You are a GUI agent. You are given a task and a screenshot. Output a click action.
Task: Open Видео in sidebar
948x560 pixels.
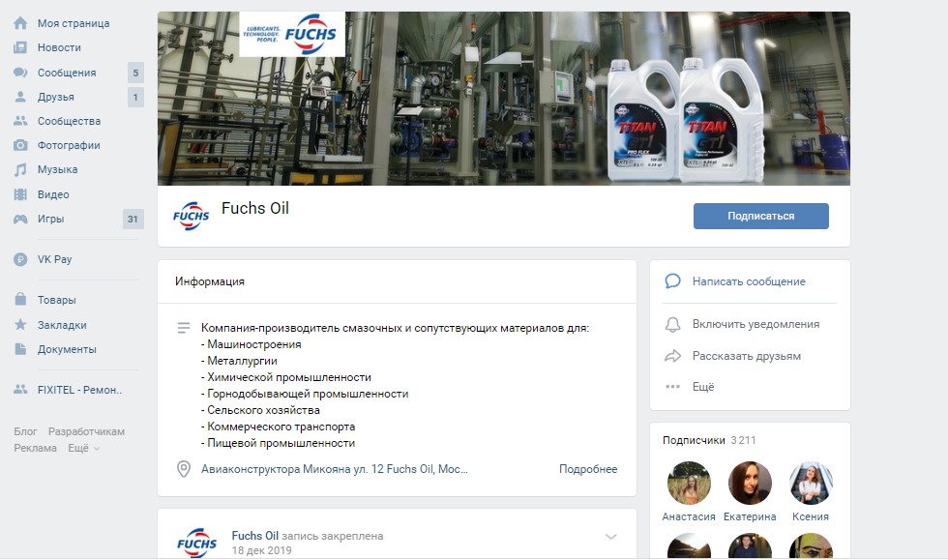pyautogui.click(x=53, y=194)
